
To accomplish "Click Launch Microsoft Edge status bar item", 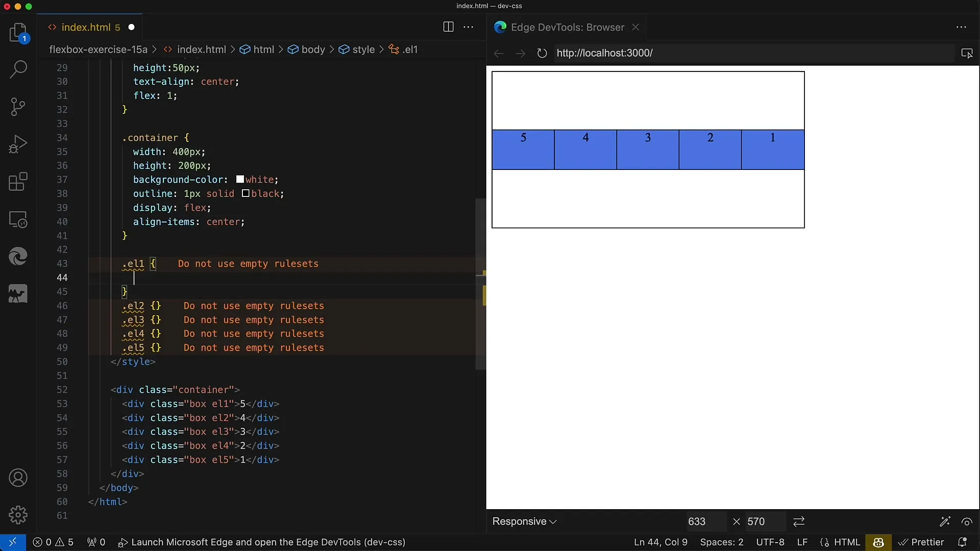I will [x=262, y=542].
